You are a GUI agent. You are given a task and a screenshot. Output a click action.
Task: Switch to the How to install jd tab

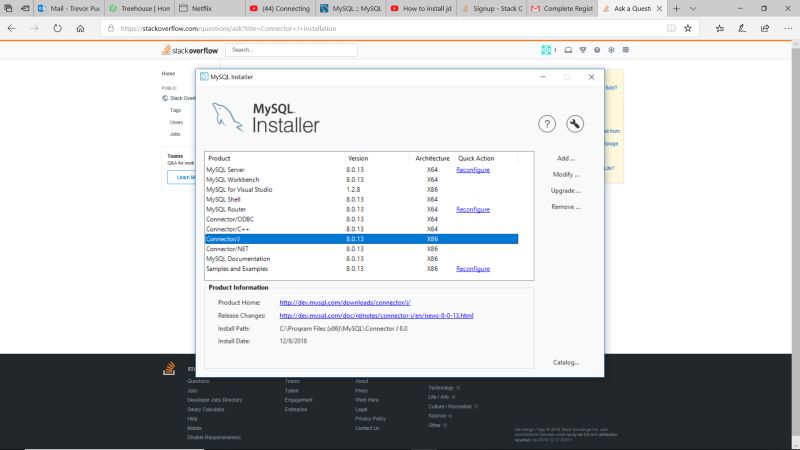(421, 9)
